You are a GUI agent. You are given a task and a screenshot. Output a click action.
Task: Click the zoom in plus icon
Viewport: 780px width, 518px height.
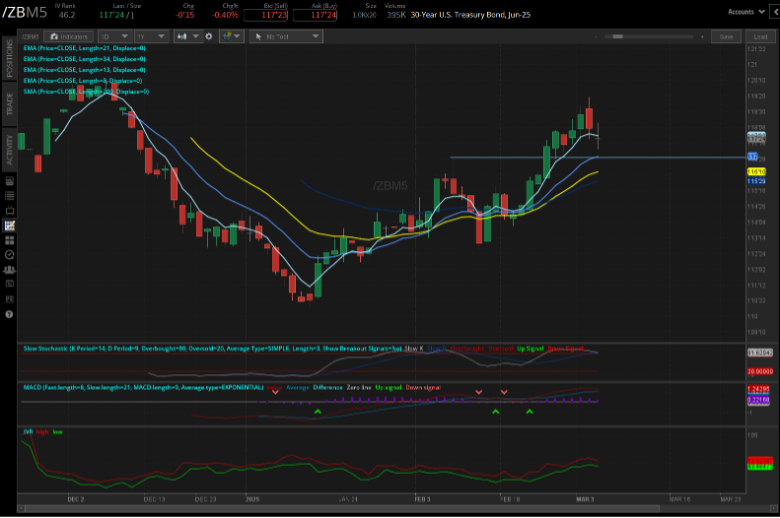pyautogui.click(x=702, y=37)
